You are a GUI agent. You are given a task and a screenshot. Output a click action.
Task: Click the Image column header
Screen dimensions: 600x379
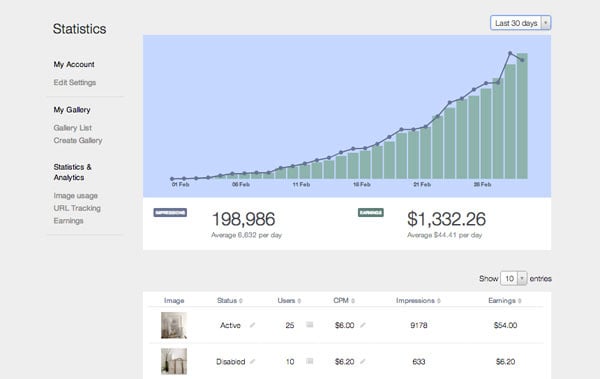[174, 301]
